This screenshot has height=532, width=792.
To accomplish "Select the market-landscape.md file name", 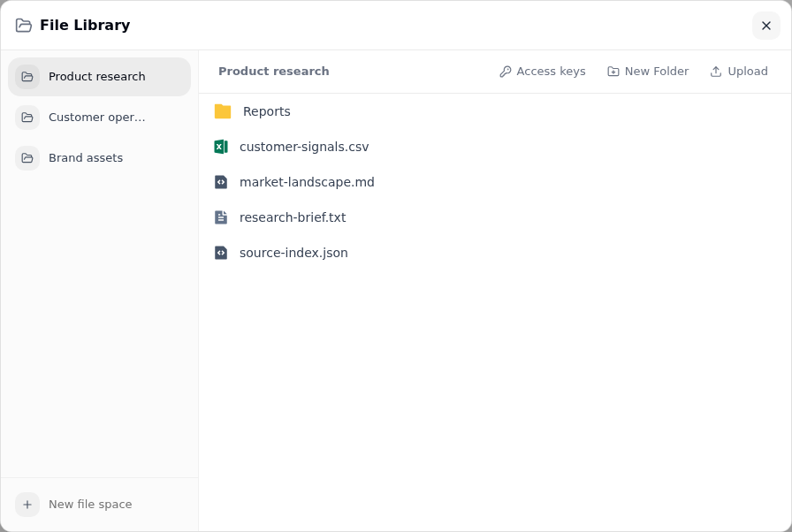I will tap(307, 182).
